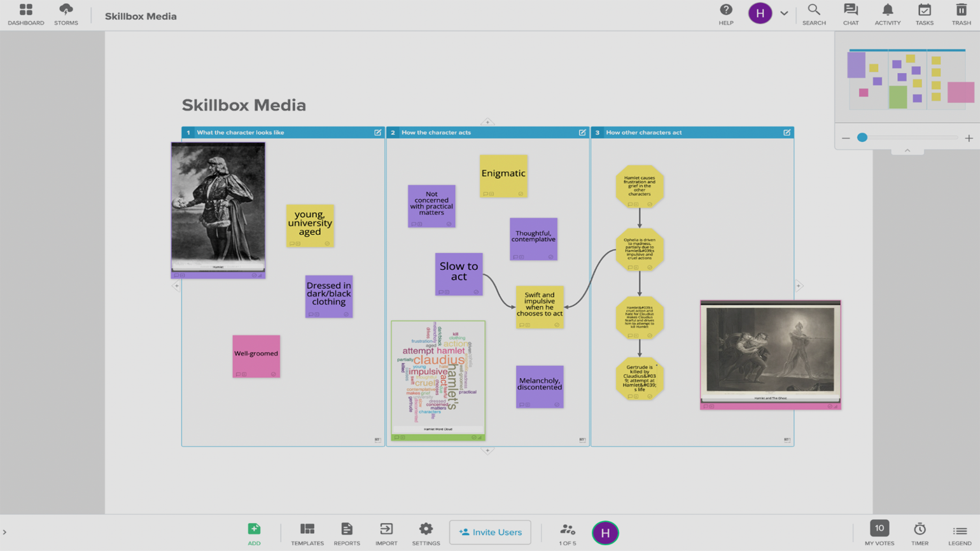Expand the user account dropdown arrow
The height and width of the screenshot is (551, 980).
pyautogui.click(x=784, y=13)
